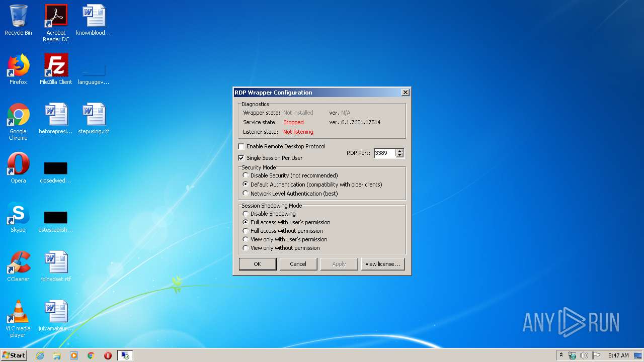Viewport: 644px width, 362px height.
Task: Launch Windows Media Player from taskbar
Action: coord(74,355)
